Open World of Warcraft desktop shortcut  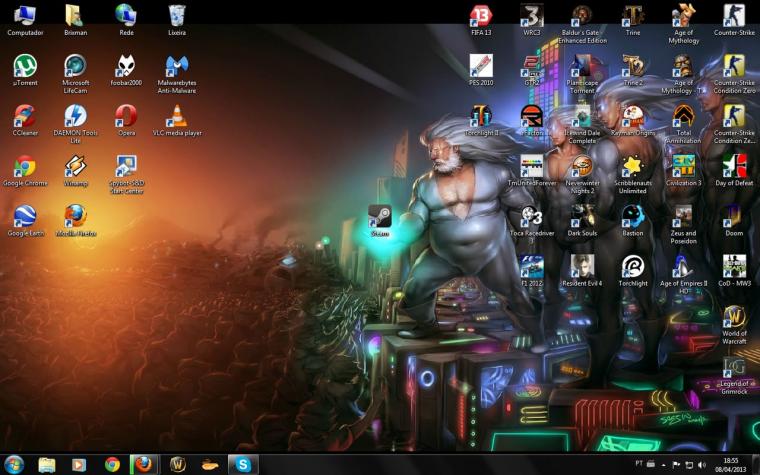734,325
